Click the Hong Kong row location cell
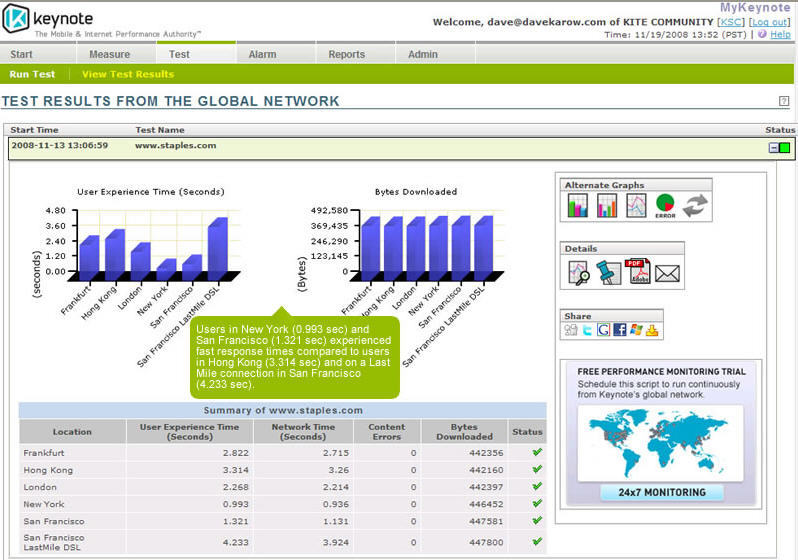This screenshot has height=560, width=798. point(72,470)
